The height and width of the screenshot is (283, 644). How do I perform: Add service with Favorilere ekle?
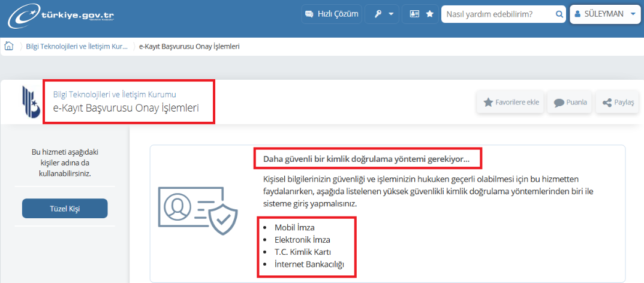510,103
